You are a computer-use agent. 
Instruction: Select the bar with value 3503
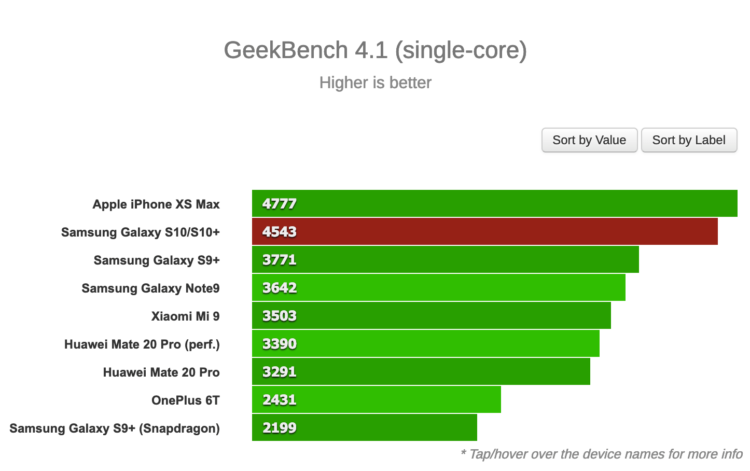431,316
